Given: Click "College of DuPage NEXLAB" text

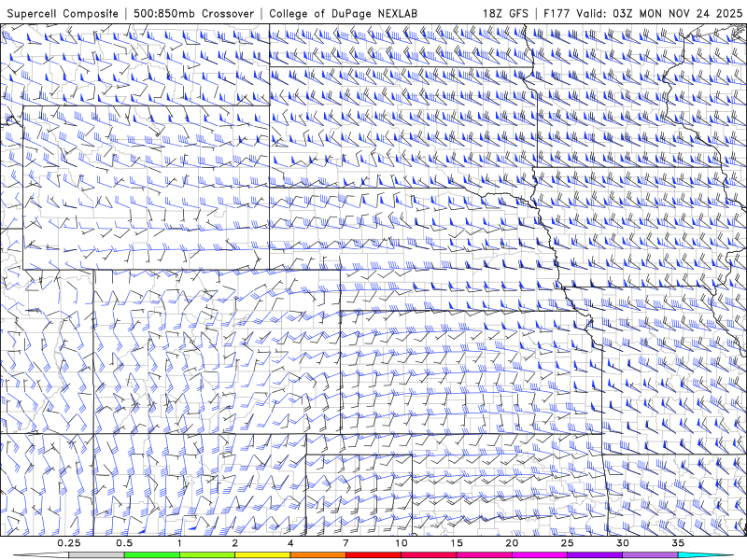Looking at the screenshot, I should pos(343,13).
